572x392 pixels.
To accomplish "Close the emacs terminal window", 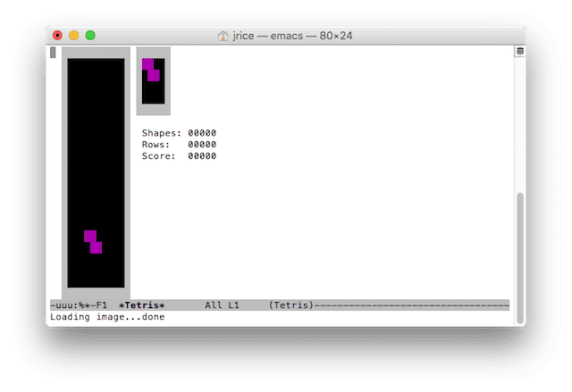I will pyautogui.click(x=58, y=36).
